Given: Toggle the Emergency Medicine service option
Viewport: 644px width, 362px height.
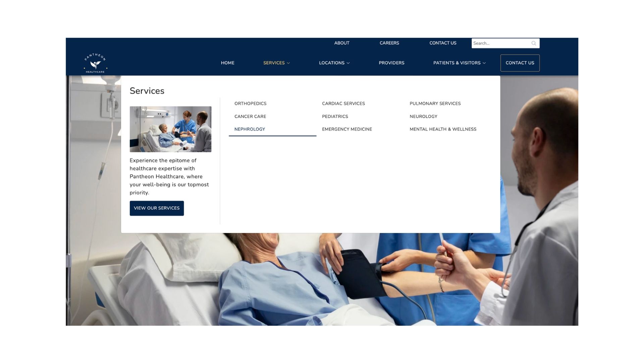Looking at the screenshot, I should point(347,129).
